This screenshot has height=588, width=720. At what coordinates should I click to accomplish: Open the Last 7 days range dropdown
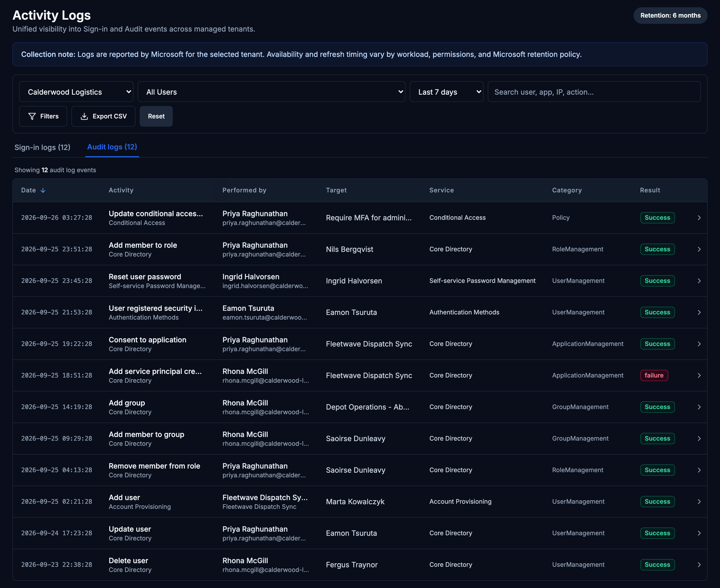[x=446, y=92]
